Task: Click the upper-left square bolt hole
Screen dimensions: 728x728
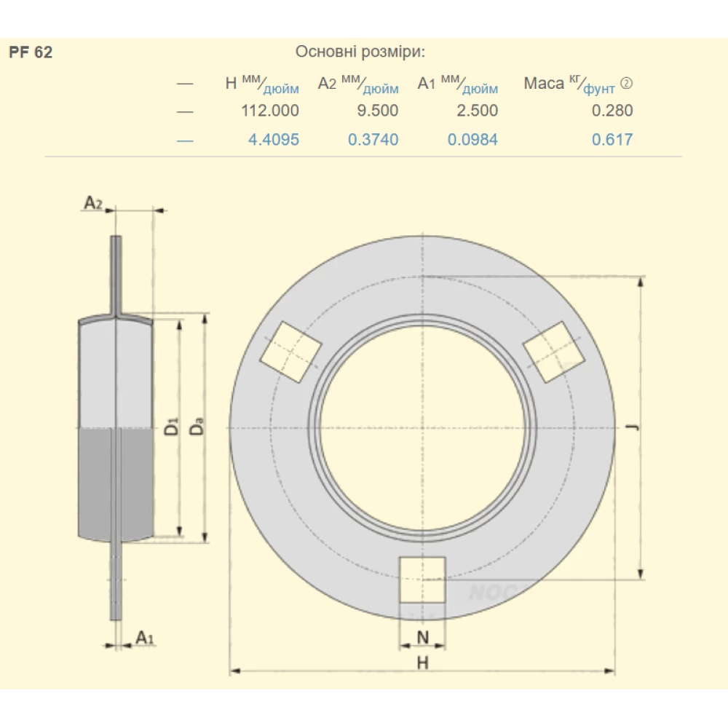Action: [x=290, y=352]
